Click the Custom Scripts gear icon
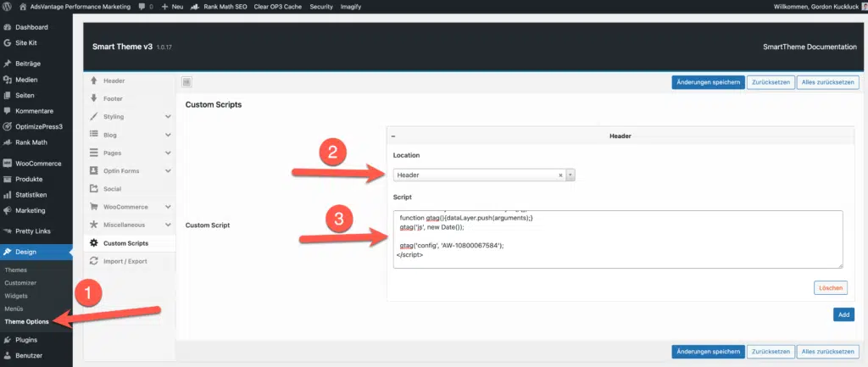Screen dimensions: 868x367 point(93,243)
